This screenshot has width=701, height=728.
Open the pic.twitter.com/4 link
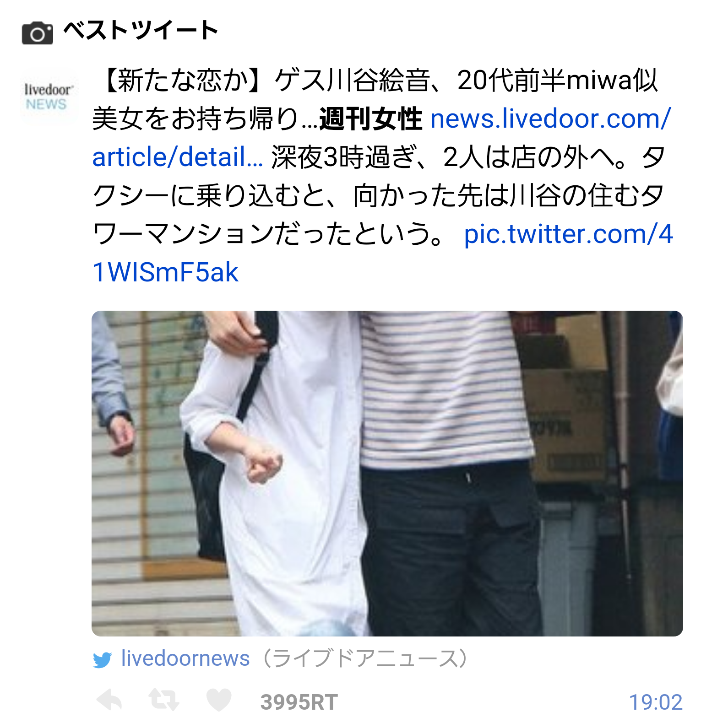pyautogui.click(x=569, y=234)
